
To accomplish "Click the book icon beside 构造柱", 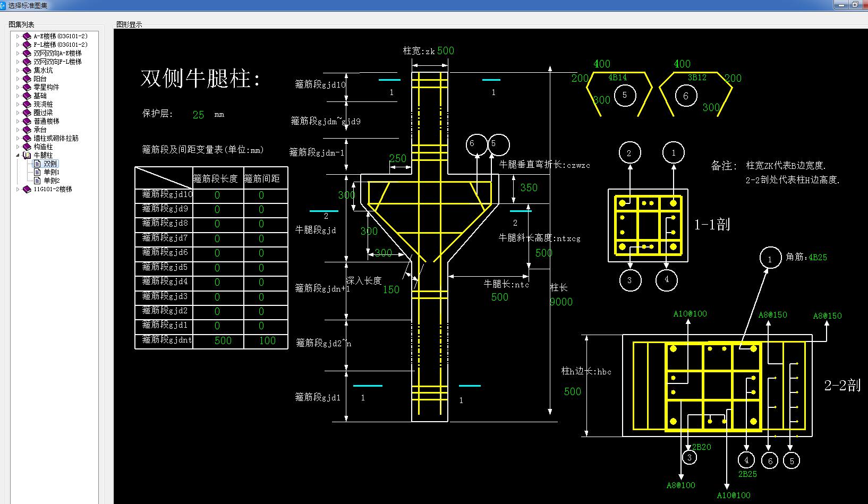I will pyautogui.click(x=27, y=147).
